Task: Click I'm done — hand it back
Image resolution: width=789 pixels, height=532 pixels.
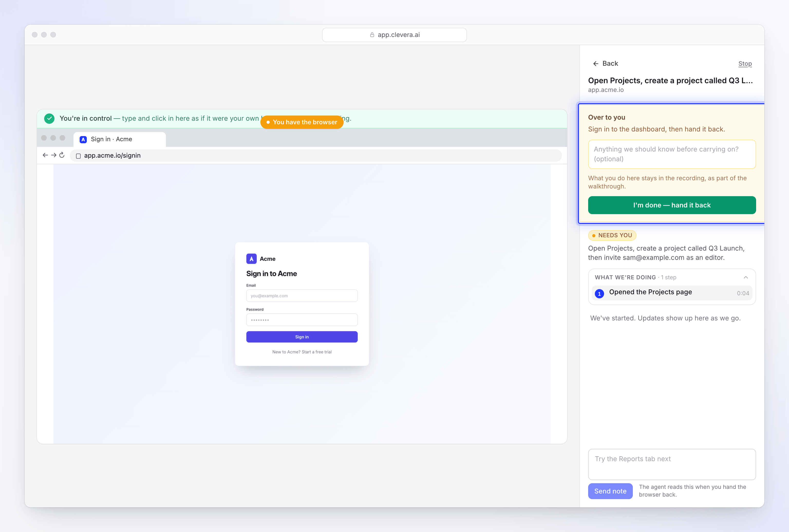Action: click(x=672, y=205)
